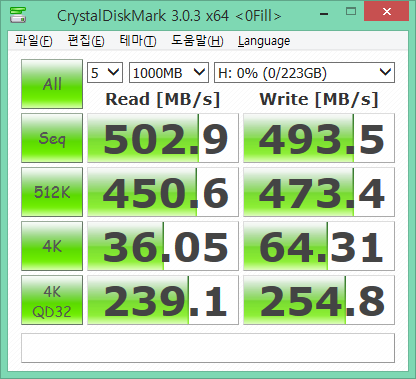The height and width of the screenshot is (379, 416).
Task: Maximize the CrystalDiskMark window
Action: click(351, 12)
